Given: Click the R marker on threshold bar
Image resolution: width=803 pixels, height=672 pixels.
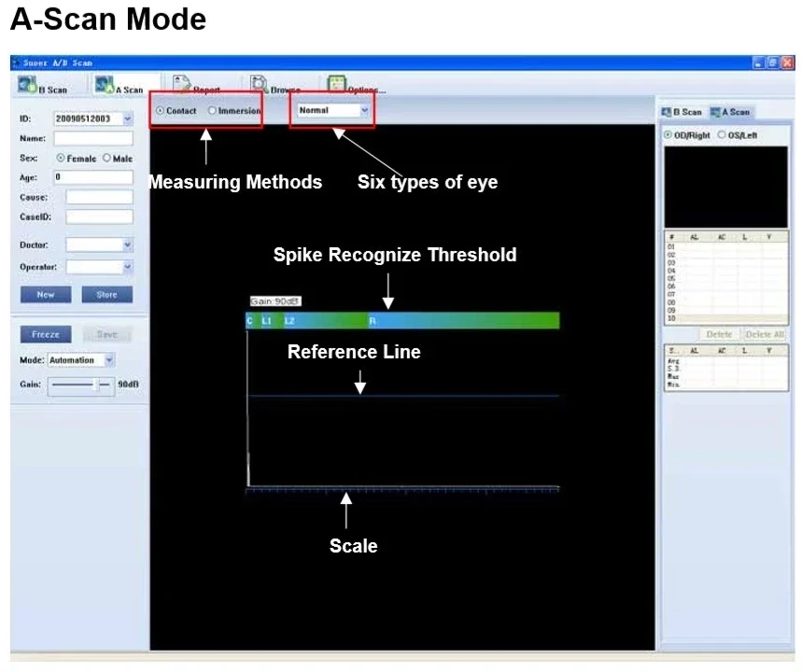Looking at the screenshot, I should coord(373,321).
